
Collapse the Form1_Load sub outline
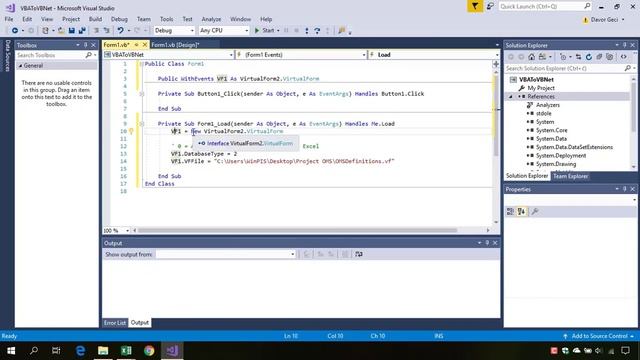click(x=142, y=124)
